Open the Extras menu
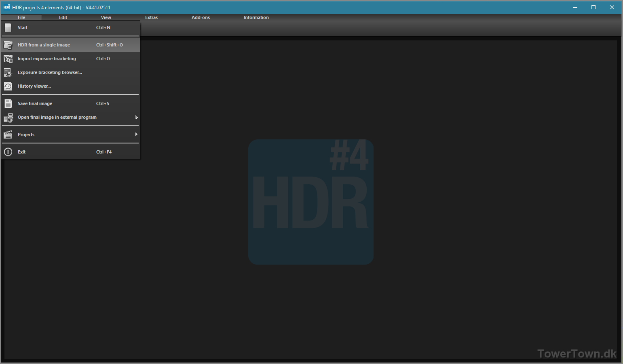Screen dimensions: 623x364 point(152,17)
